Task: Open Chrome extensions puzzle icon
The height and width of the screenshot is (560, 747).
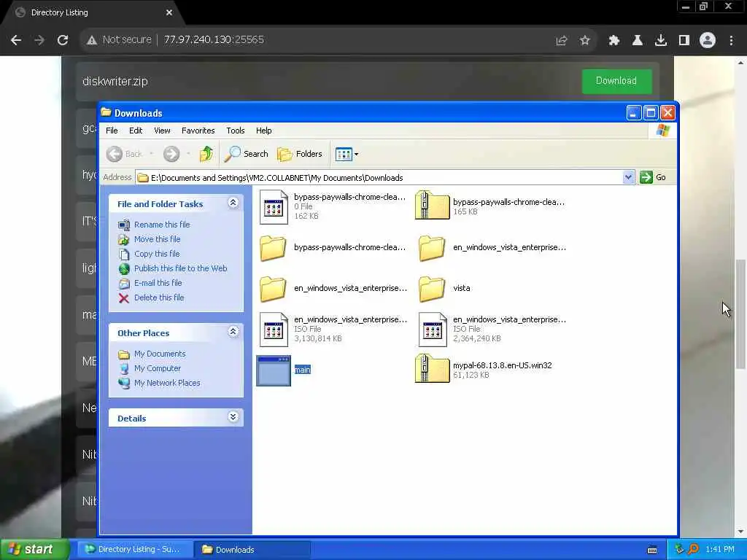Action: tap(614, 41)
